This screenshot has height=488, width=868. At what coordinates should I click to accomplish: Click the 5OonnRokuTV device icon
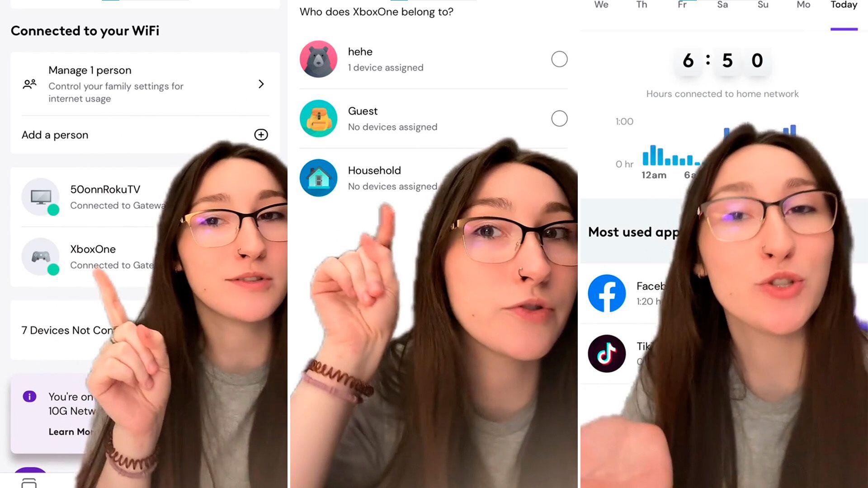pos(40,197)
